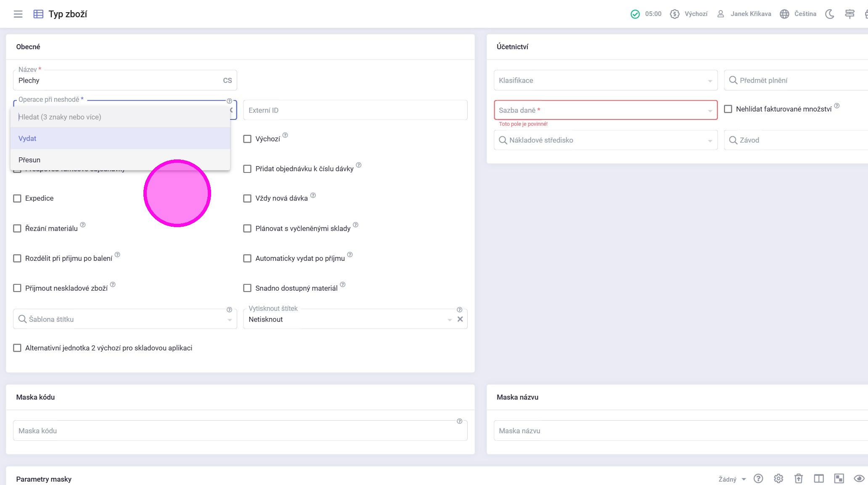Select Vydat from the dropdown list

coord(120,138)
